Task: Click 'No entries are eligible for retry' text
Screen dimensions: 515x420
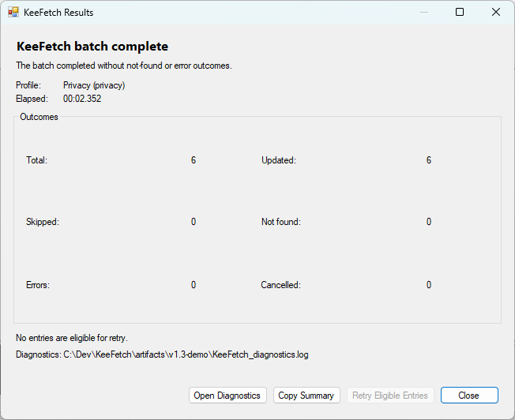Action: pos(72,338)
